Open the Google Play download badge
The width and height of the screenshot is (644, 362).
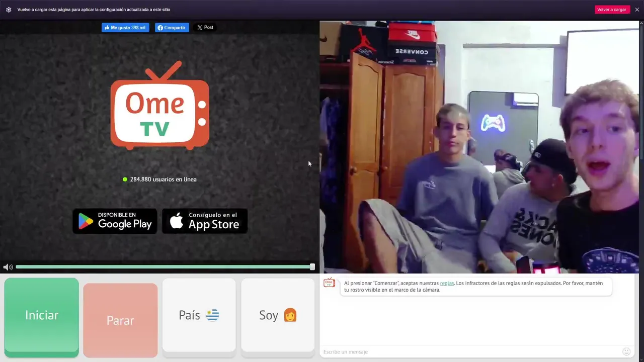pyautogui.click(x=115, y=221)
